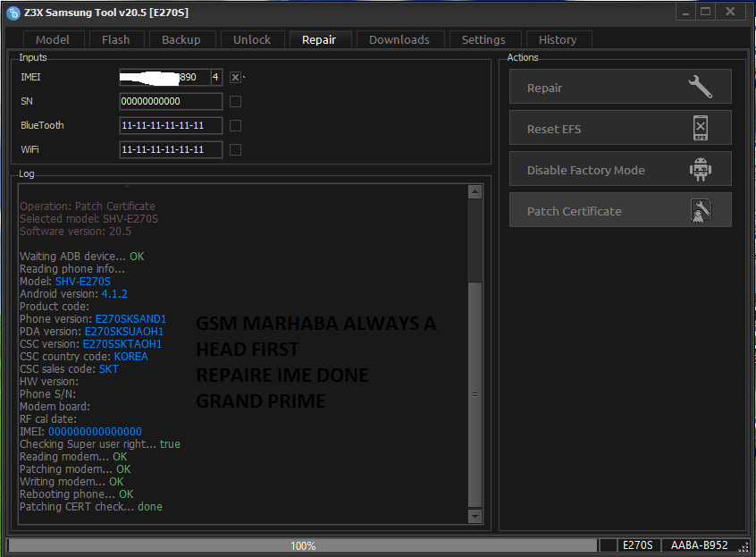
Task: Minimize the Z3X Samsung Tool window
Action: pyautogui.click(x=685, y=12)
